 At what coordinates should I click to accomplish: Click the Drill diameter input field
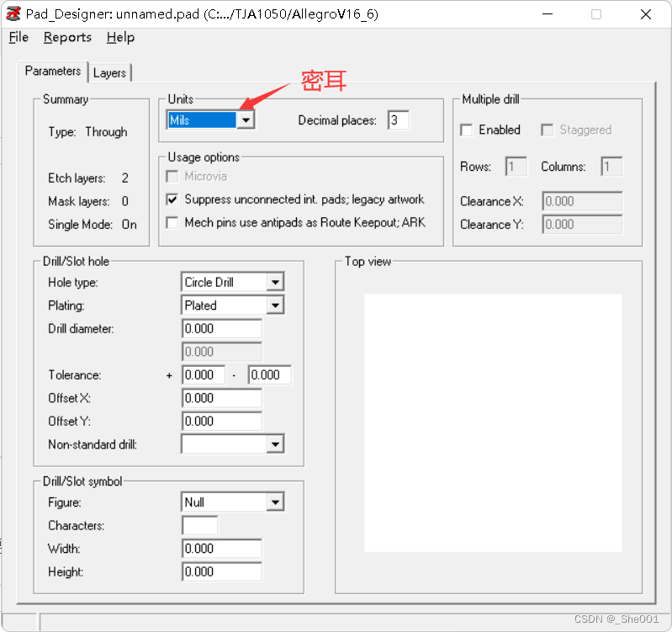tap(222, 329)
